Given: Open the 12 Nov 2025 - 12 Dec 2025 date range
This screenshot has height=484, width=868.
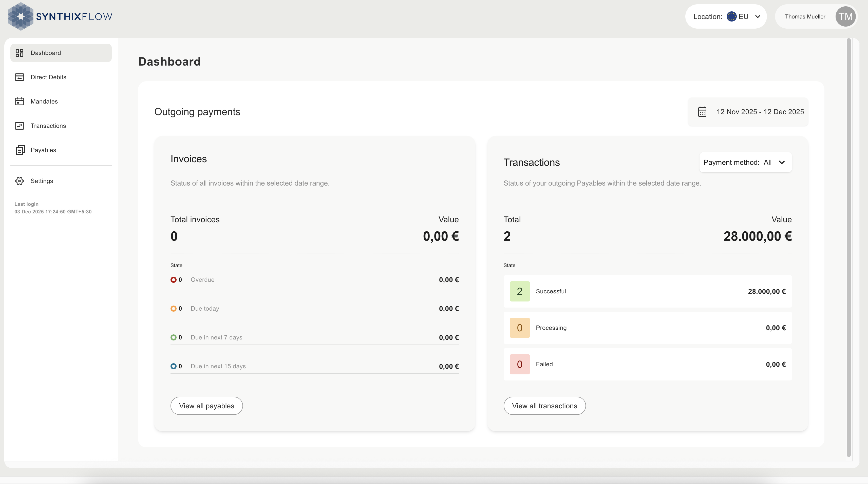Looking at the screenshot, I should point(748,112).
